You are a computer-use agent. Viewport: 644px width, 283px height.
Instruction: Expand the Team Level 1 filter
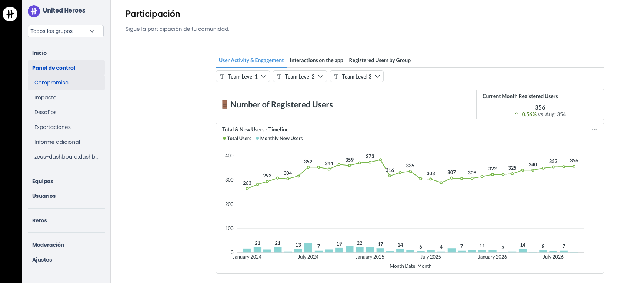[x=243, y=77]
